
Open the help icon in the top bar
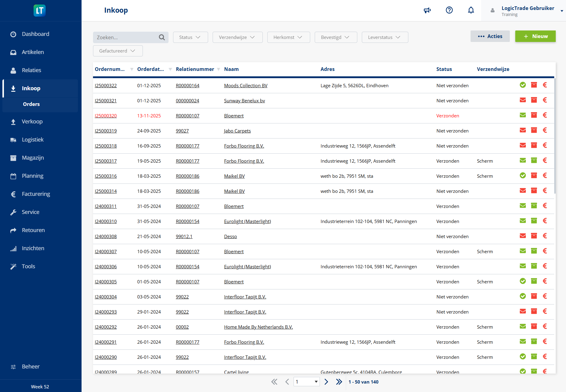click(449, 10)
